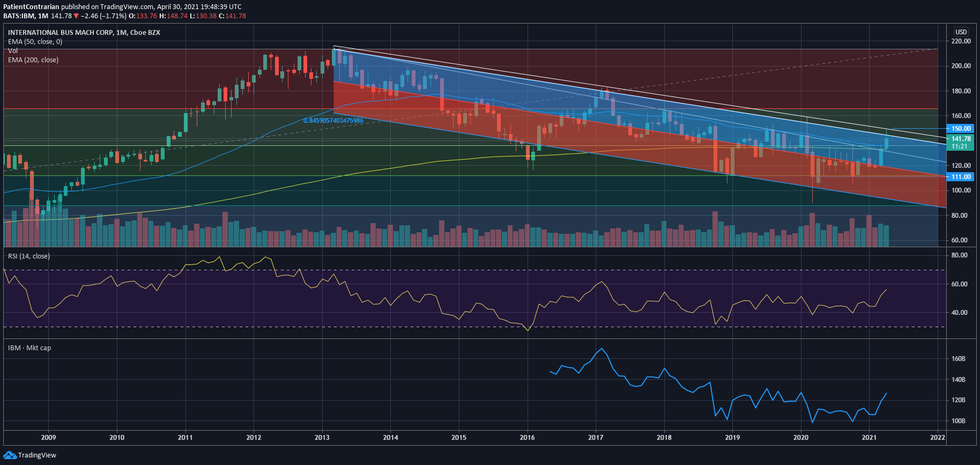Click the C:141.78 close value in header
Screen dimensions: 980x465
(233, 16)
